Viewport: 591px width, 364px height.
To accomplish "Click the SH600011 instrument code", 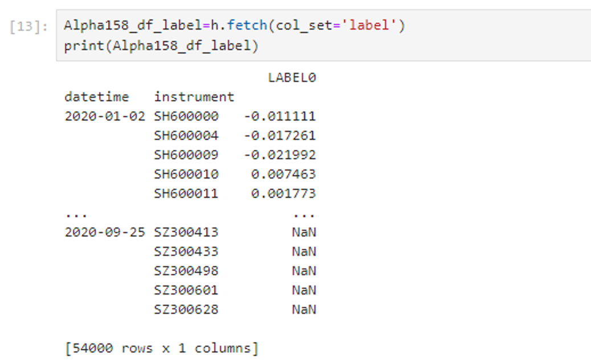I will (186, 193).
